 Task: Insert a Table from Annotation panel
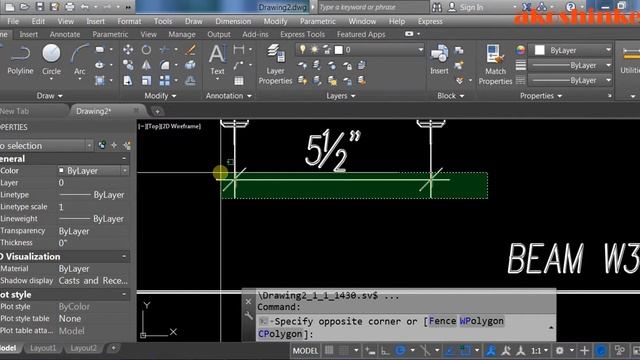tap(239, 80)
